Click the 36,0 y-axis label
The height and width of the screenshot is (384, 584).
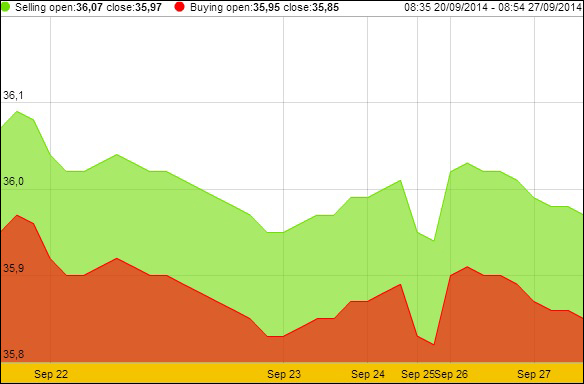point(13,182)
